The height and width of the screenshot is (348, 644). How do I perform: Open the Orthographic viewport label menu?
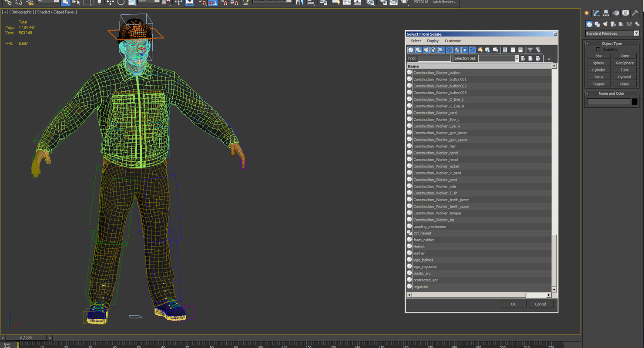point(21,12)
